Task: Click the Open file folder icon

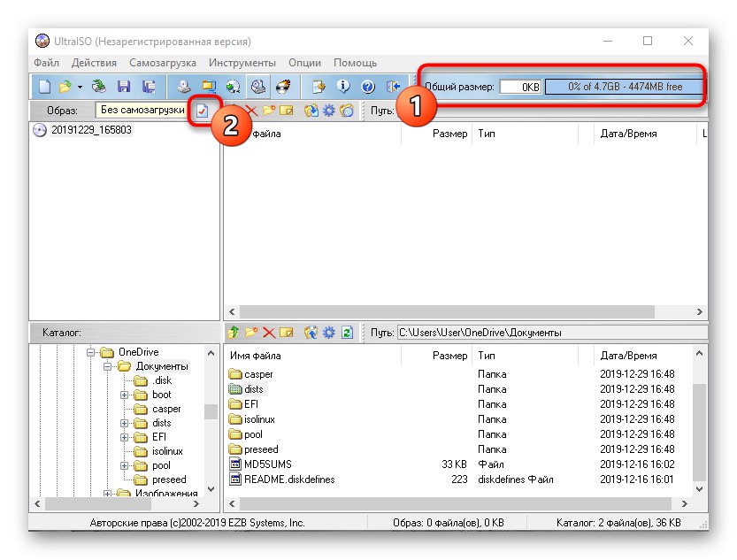Action: pyautogui.click(x=65, y=87)
